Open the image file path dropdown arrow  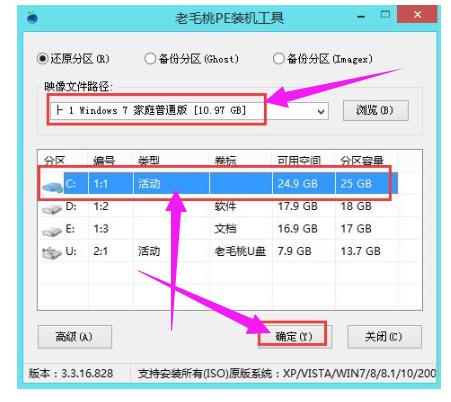point(321,111)
